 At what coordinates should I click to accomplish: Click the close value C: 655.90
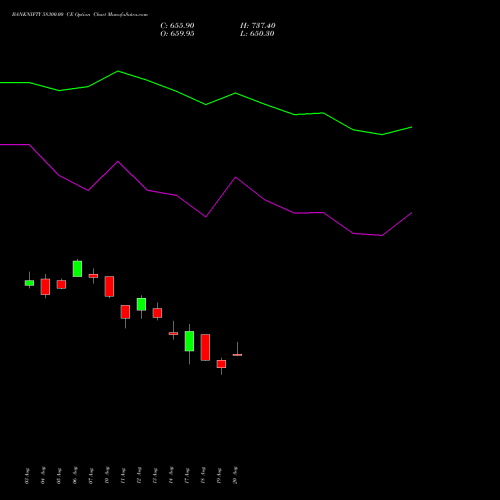pyautogui.click(x=177, y=26)
